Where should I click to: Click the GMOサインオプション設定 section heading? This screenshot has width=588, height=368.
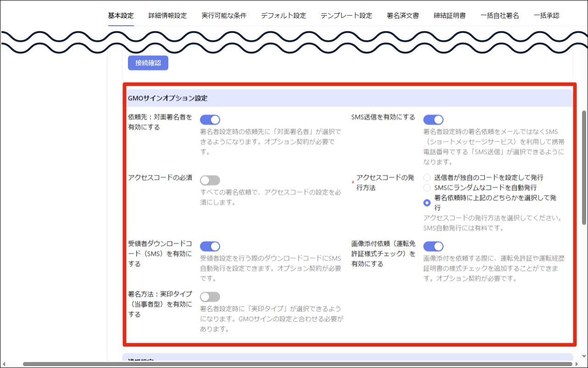[168, 98]
